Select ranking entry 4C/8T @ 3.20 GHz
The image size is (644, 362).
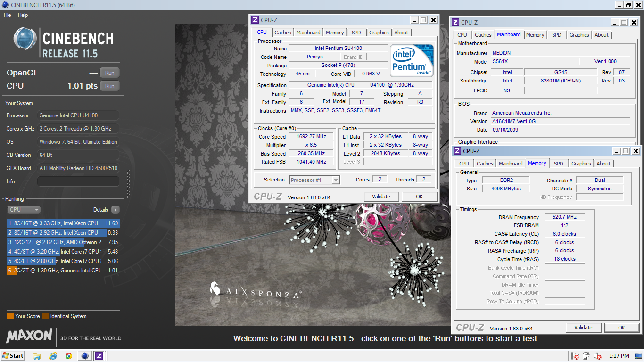pyautogui.click(x=63, y=252)
